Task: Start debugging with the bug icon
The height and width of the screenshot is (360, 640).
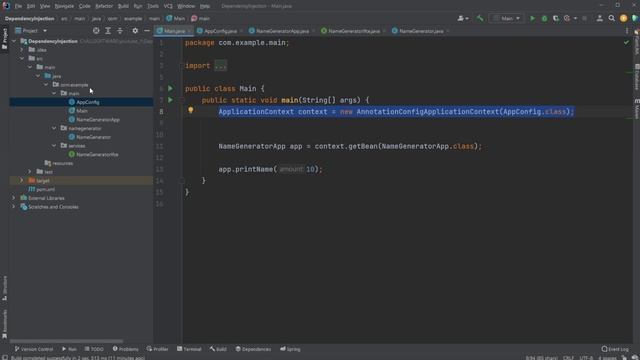Action: pyautogui.click(x=544, y=18)
